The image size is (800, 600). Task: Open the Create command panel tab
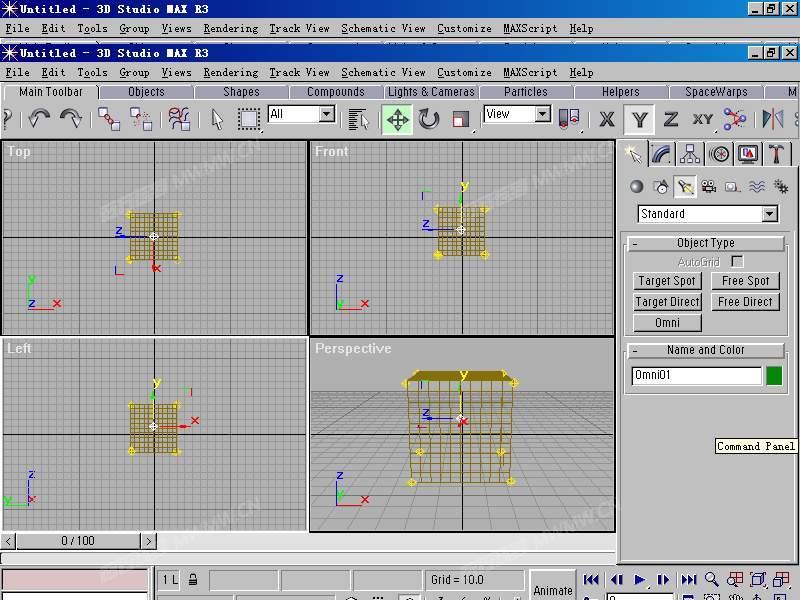coord(634,154)
